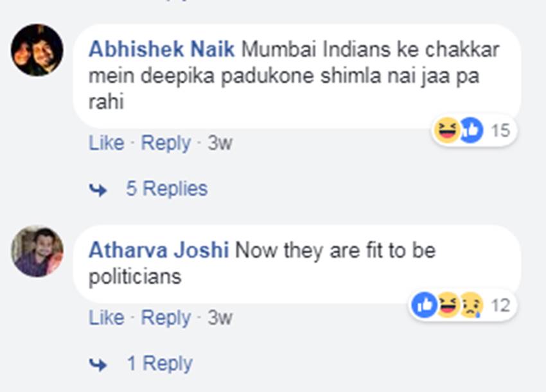Click the 3w timestamp on Abhishek's comment
Image resolution: width=546 pixels, height=392 pixels.
click(x=220, y=143)
